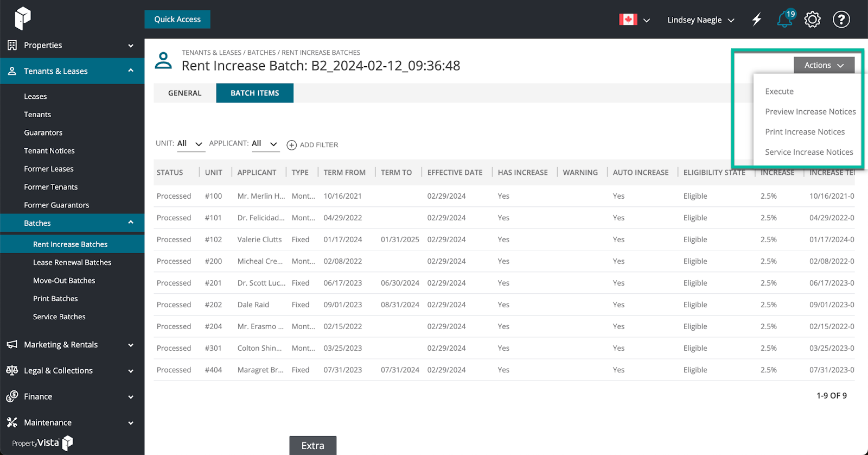Open the lightning bolt quick actions icon
The width and height of the screenshot is (868, 455).
(757, 20)
